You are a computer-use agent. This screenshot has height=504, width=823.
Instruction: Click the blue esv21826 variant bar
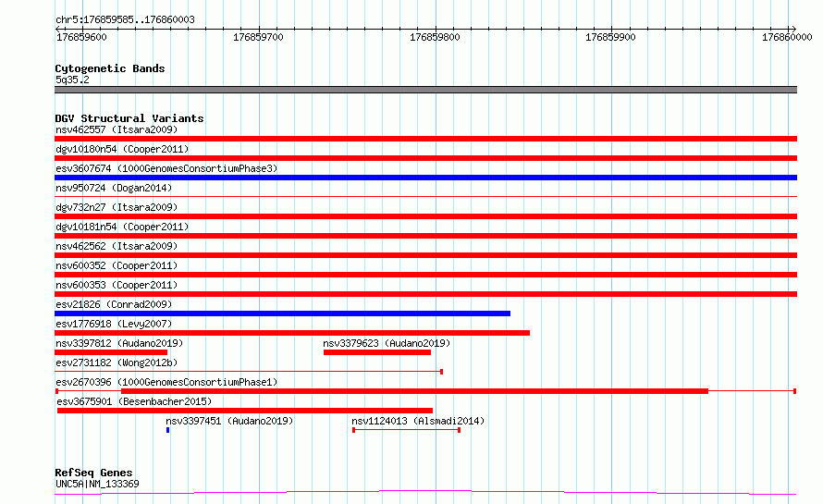(x=282, y=313)
